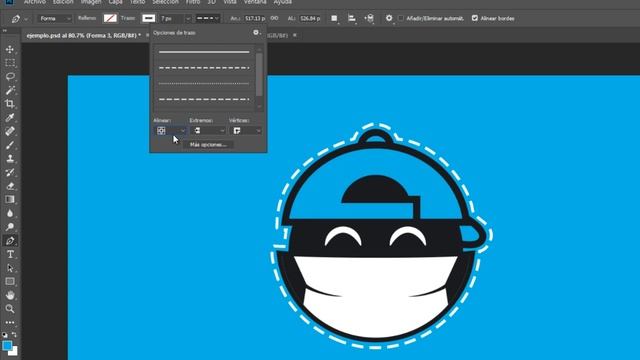
Task: Toggle the Alinear bordes checkbox
Action: point(475,18)
